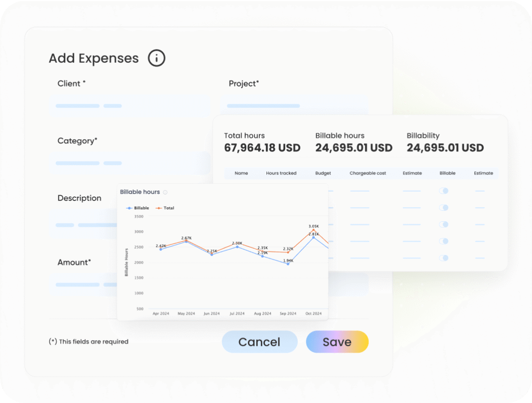532x403 pixels.
Task: Click the Budget column header
Action: (x=323, y=173)
